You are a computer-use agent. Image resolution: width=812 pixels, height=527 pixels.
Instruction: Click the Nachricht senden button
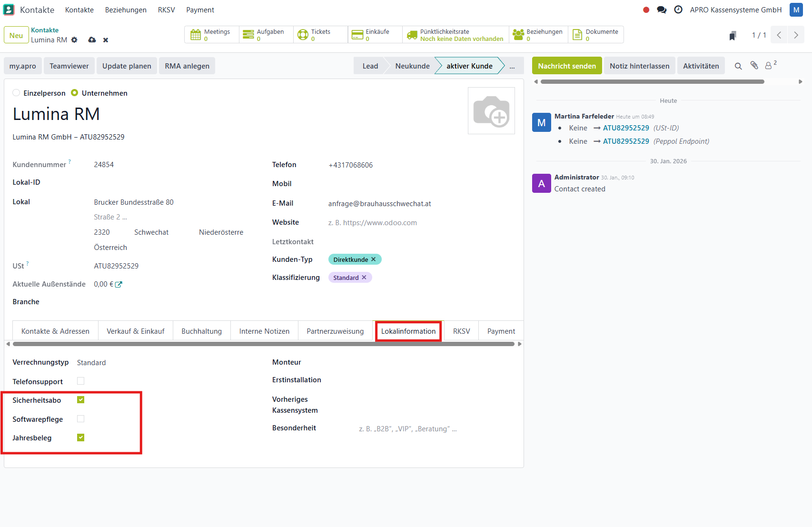566,66
